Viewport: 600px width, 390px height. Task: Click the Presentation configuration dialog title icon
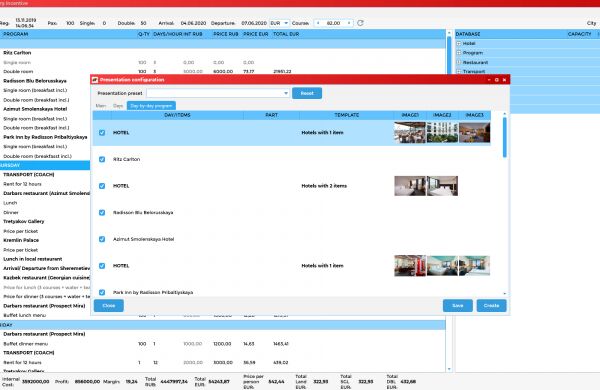pyautogui.click(x=95, y=80)
